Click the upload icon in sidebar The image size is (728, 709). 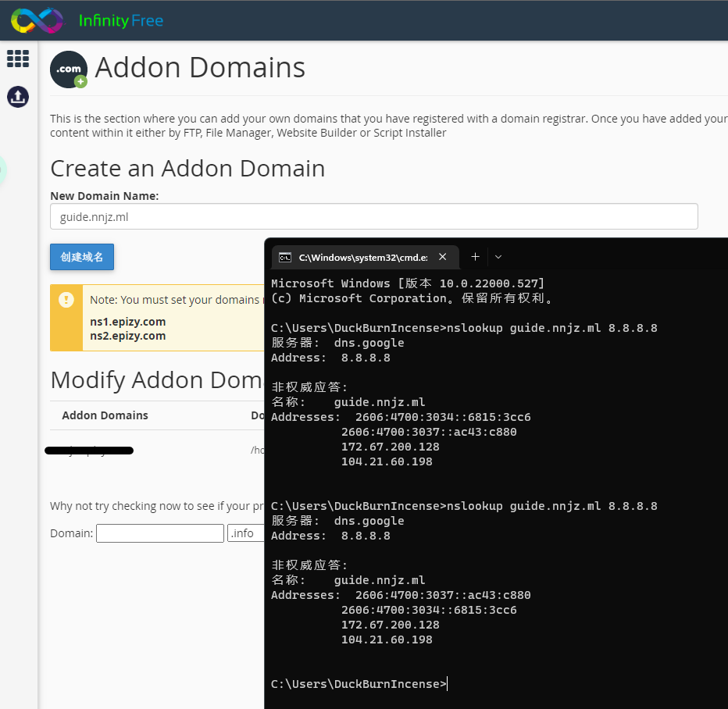(18, 97)
